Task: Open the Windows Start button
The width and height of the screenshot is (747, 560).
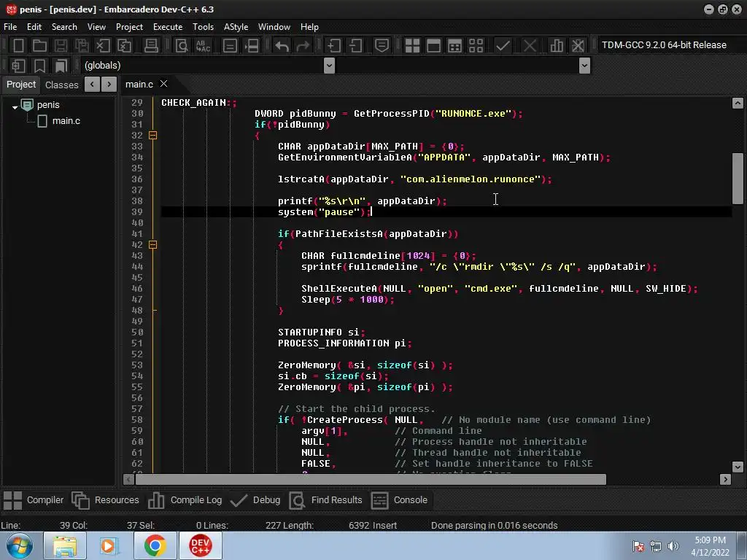Action: point(19,545)
